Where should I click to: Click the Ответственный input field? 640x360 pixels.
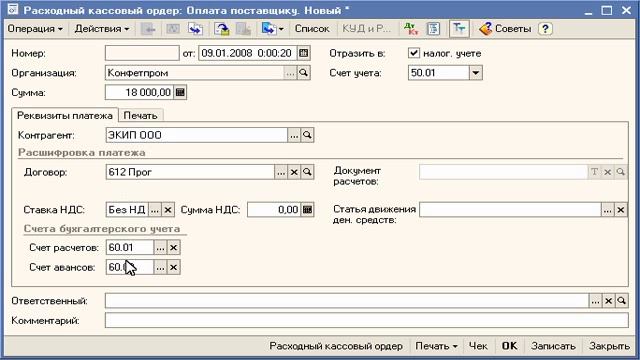(347, 301)
